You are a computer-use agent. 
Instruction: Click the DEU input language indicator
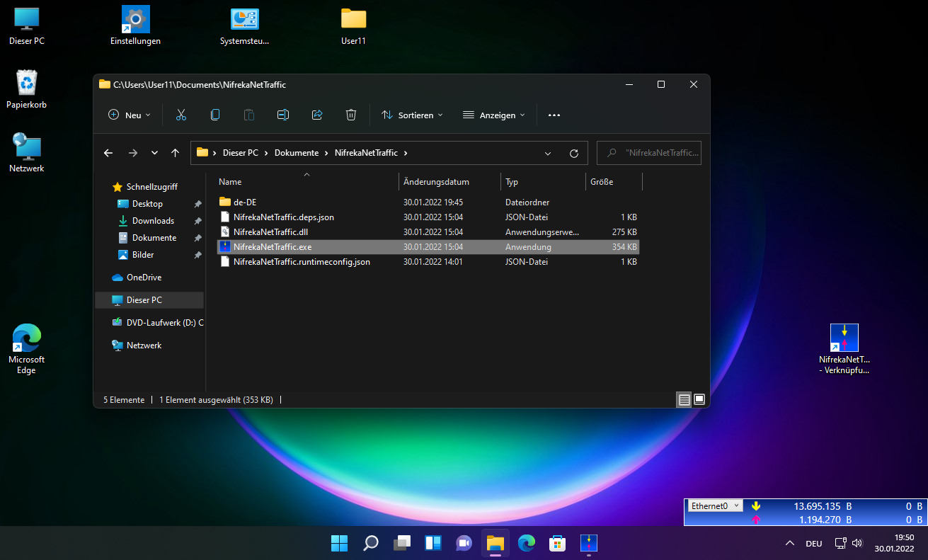click(x=814, y=544)
